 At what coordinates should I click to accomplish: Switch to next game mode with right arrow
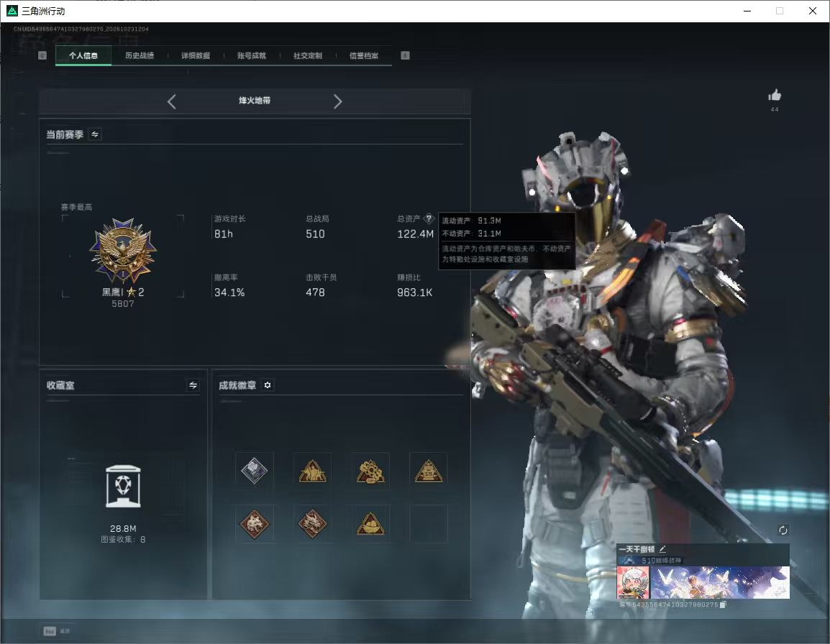338,101
